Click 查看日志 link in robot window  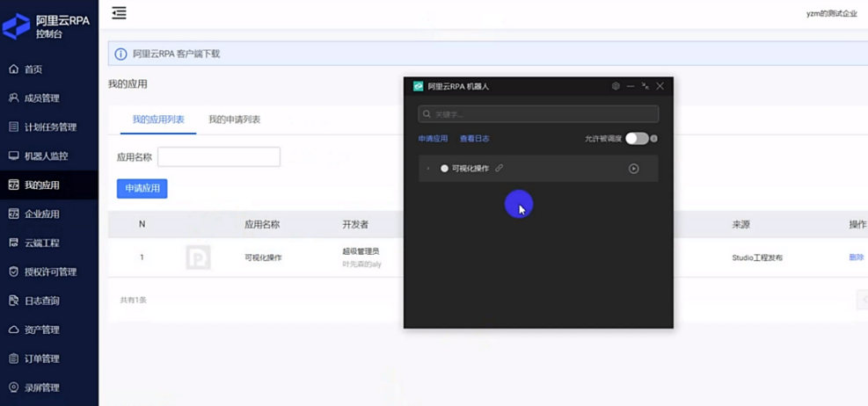click(475, 139)
